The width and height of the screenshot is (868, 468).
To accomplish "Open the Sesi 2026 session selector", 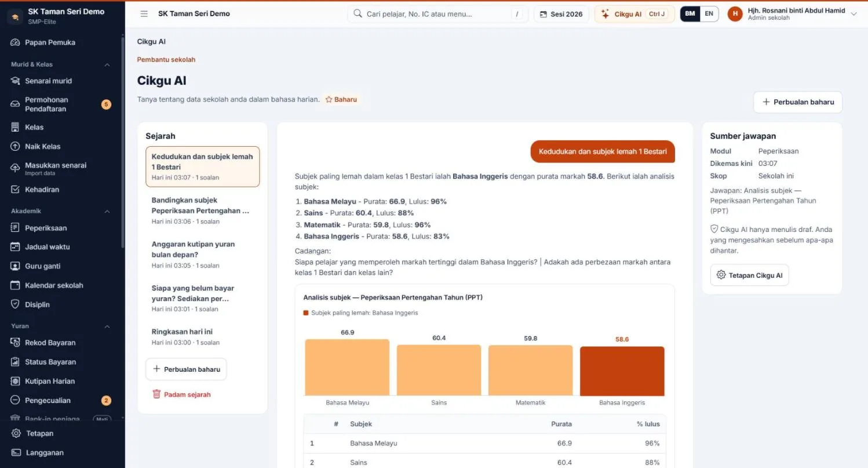I will click(x=561, y=14).
